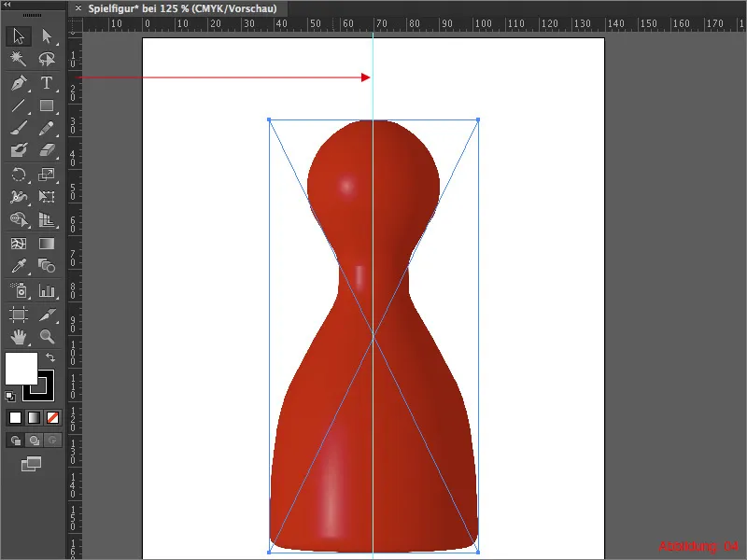
Task: Click the cyan vertical guide line
Action: (373, 77)
